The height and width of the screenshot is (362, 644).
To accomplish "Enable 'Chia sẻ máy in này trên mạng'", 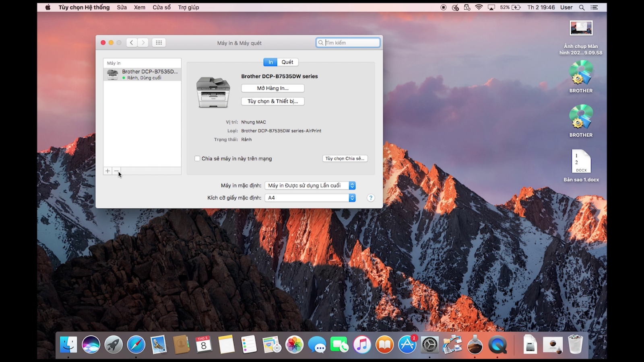I will coord(197,158).
